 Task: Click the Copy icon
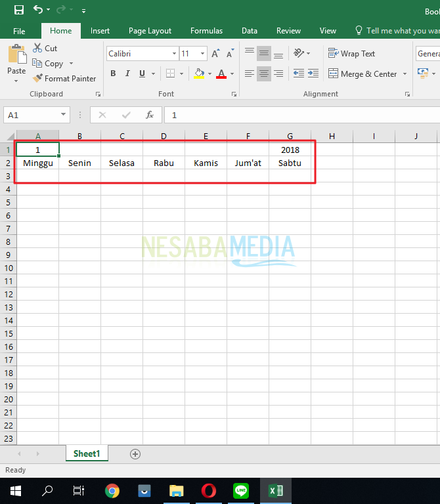[x=37, y=63]
